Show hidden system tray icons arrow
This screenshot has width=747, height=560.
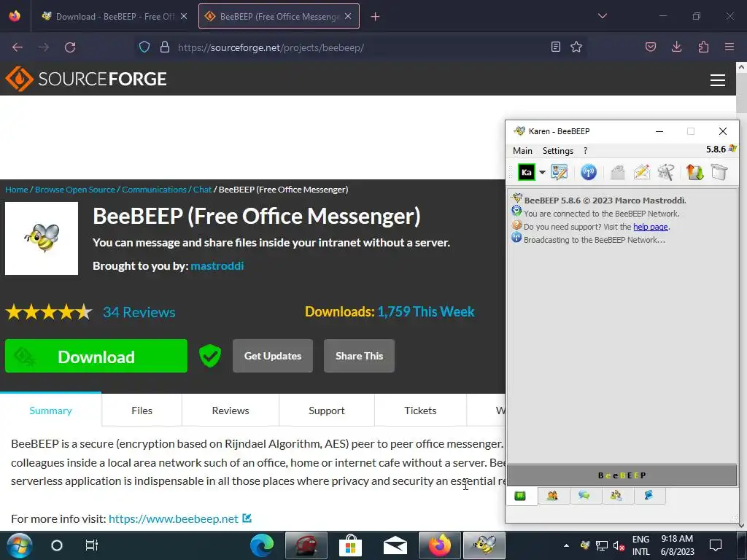[x=566, y=545]
